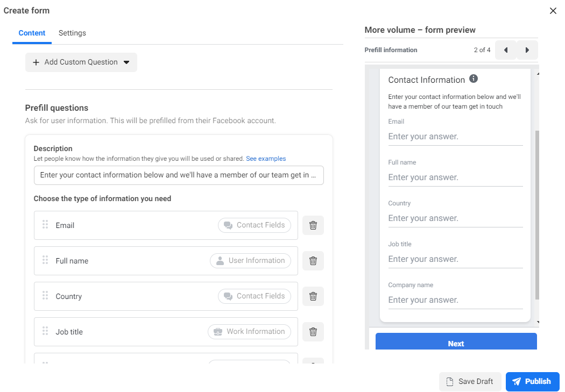Open the Content tab
Screen dimensions: 565x392
32,33
